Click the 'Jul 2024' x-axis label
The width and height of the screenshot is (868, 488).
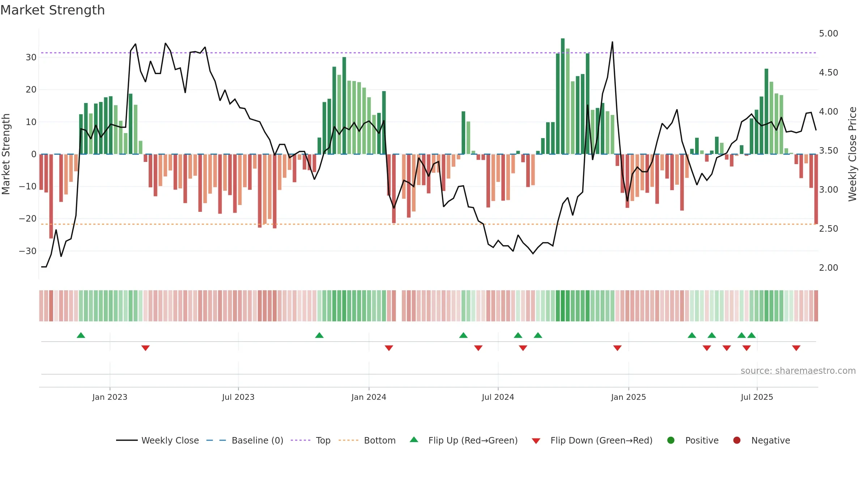click(498, 397)
